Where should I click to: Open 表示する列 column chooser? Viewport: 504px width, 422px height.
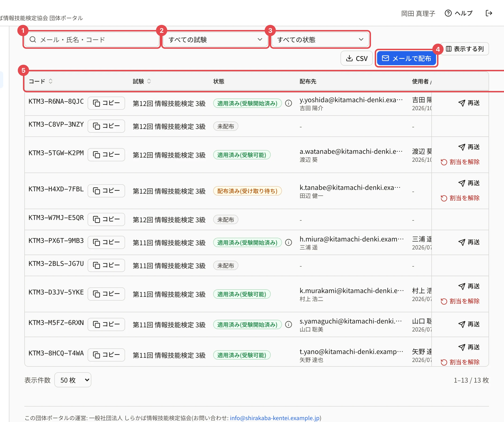[x=465, y=49]
